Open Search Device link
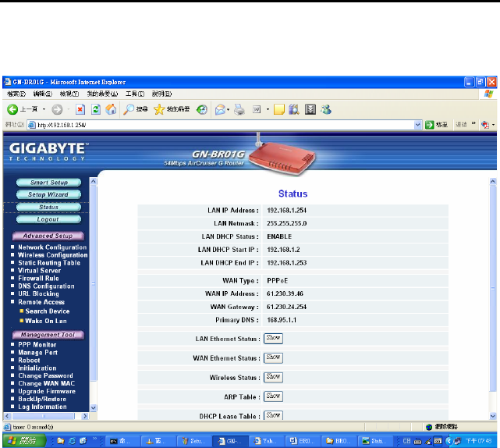 (48, 311)
